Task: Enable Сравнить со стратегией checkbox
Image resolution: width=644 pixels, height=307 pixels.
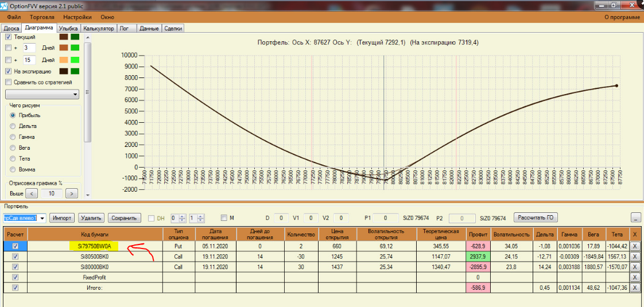Action: [8, 82]
